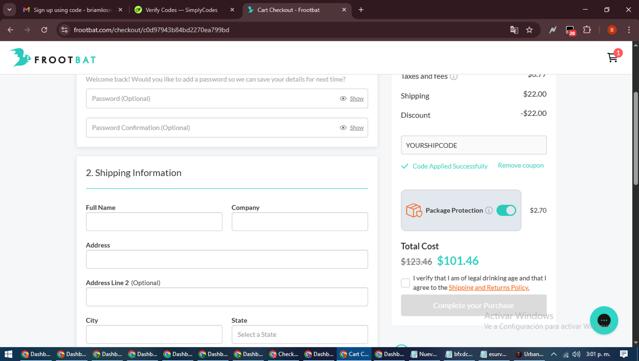Viewport: 639px width, 361px height.
Task: Click the lightning bolt extension icon
Action: point(553,30)
